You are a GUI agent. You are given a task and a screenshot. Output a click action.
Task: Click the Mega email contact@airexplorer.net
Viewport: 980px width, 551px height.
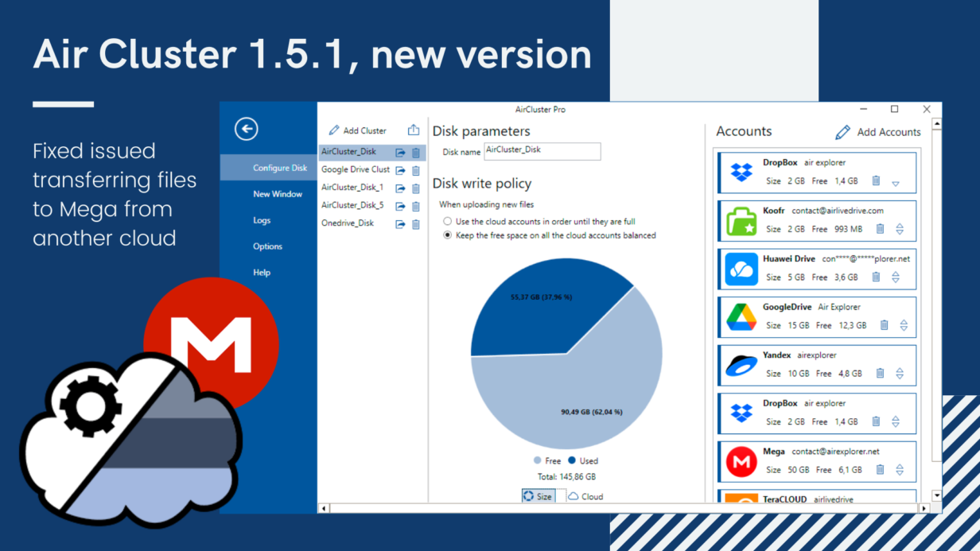pyautogui.click(x=835, y=451)
